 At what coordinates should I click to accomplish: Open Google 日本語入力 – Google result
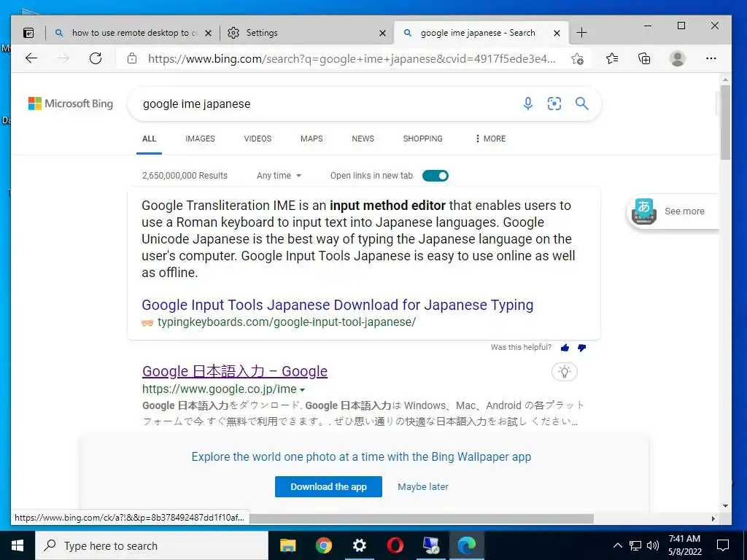(x=235, y=371)
